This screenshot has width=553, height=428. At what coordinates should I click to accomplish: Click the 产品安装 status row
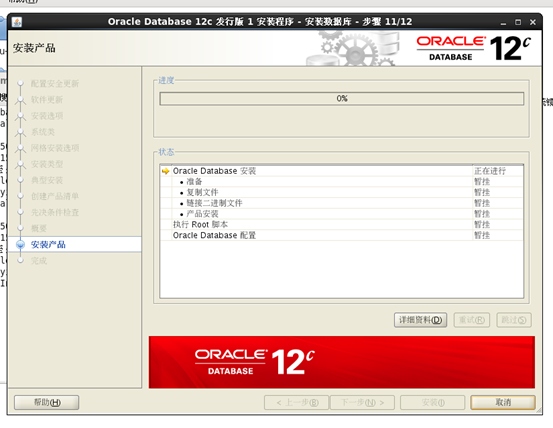341,214
